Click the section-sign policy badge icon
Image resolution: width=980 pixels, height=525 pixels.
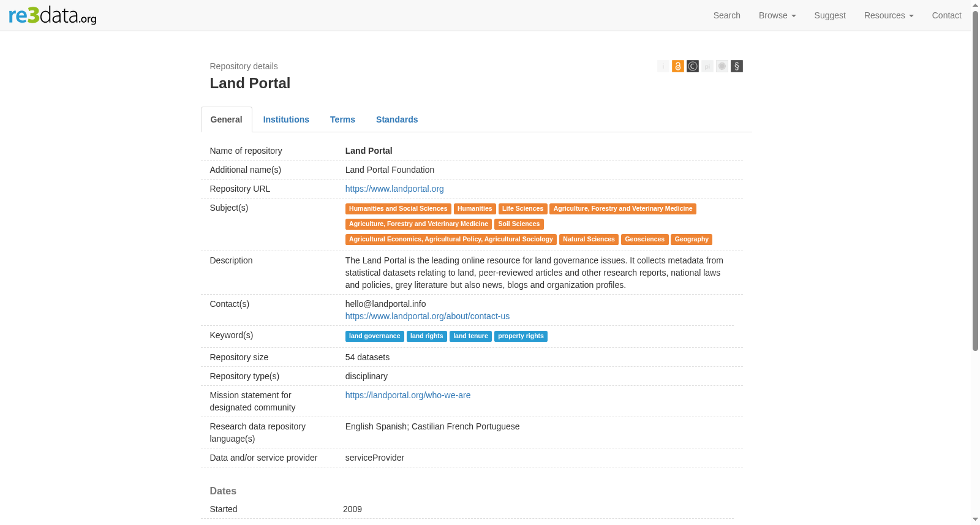point(736,66)
